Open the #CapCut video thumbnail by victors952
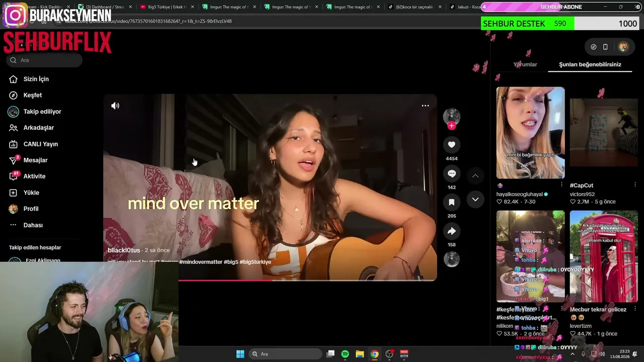 tap(604, 133)
